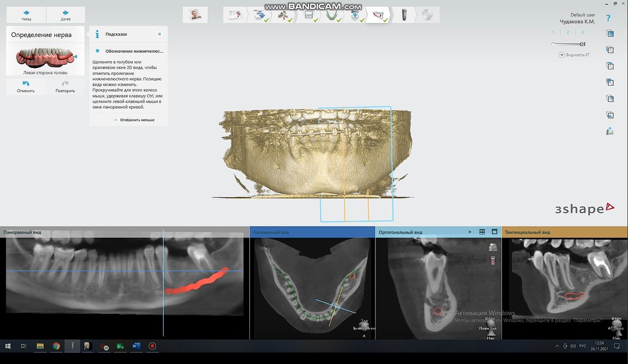Open File Explorer from the taskbar
The height and width of the screenshot is (364, 628).
pos(40,346)
